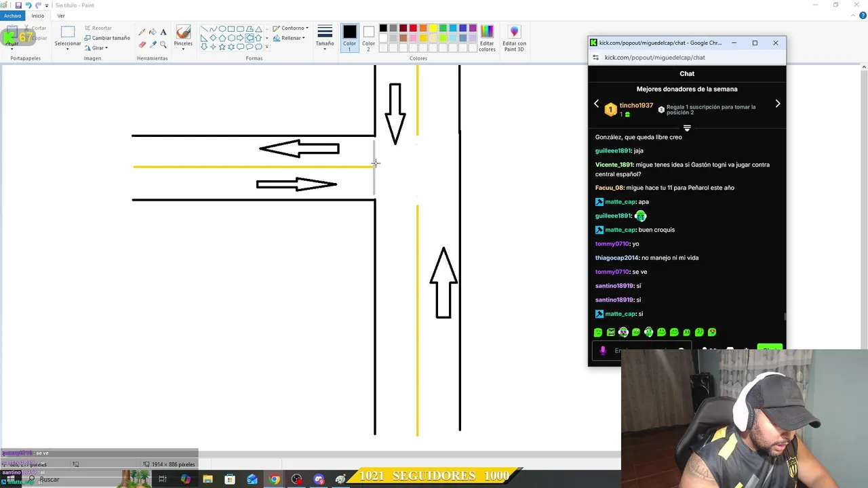Viewport: 868px width, 488px height.
Task: Choose the Up arrow shape
Action: coord(258,38)
